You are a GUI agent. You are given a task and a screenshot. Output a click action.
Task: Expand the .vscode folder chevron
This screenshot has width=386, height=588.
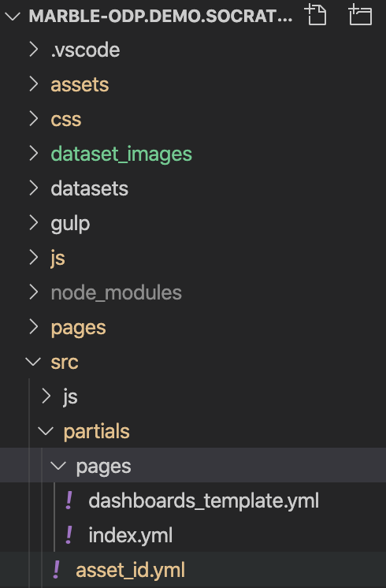tap(34, 50)
